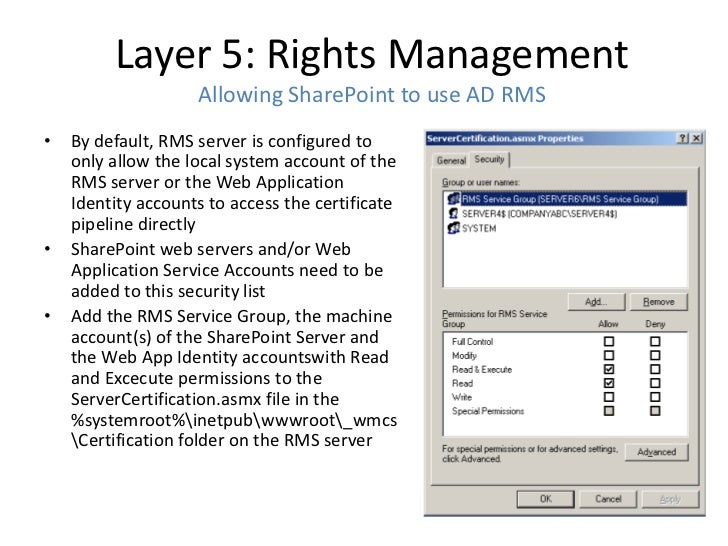The width and height of the screenshot is (728, 546).
Task: Click the Remove button
Action: pos(658,302)
